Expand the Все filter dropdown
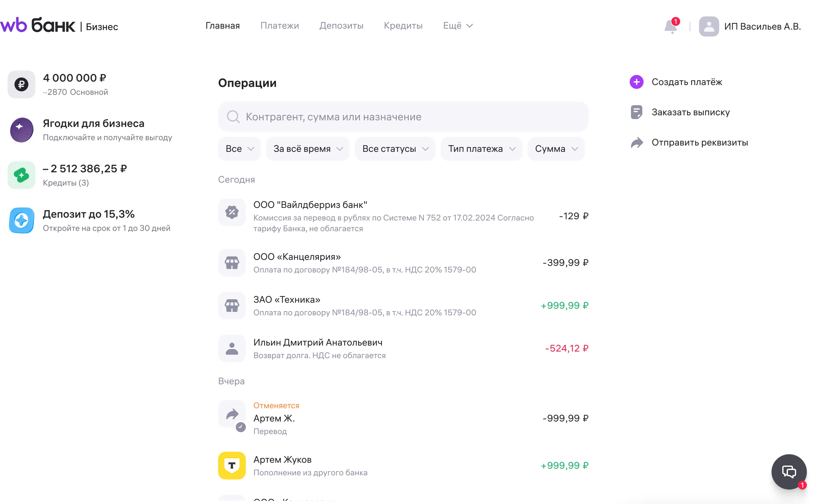 click(x=239, y=149)
